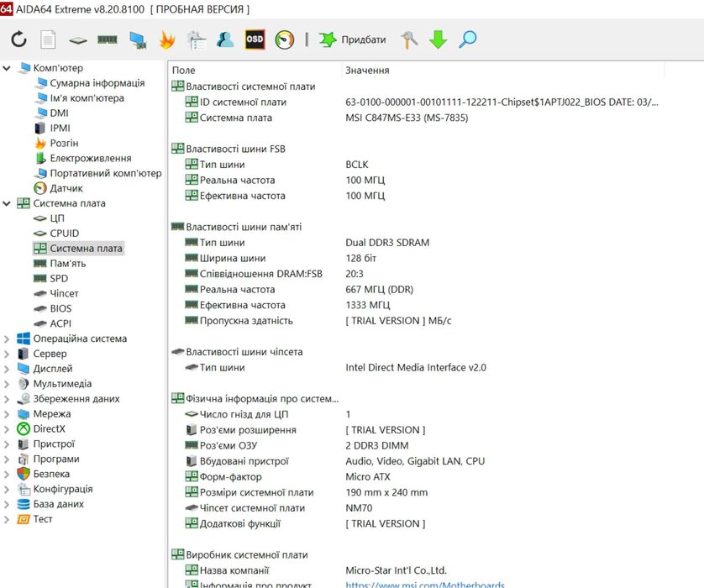704x588 pixels.
Task: Open the sensor gauge toolbar icon
Action: point(284,39)
